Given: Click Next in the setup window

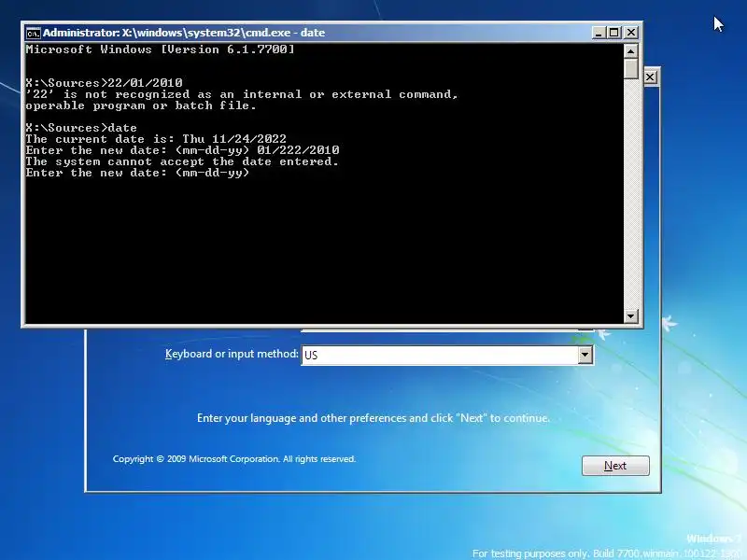Looking at the screenshot, I should click(615, 466).
